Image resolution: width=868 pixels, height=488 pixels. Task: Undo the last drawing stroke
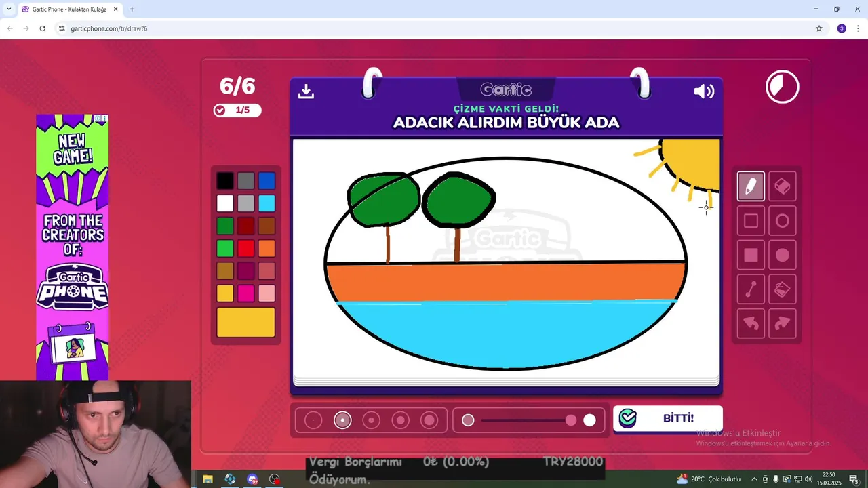pyautogui.click(x=751, y=323)
